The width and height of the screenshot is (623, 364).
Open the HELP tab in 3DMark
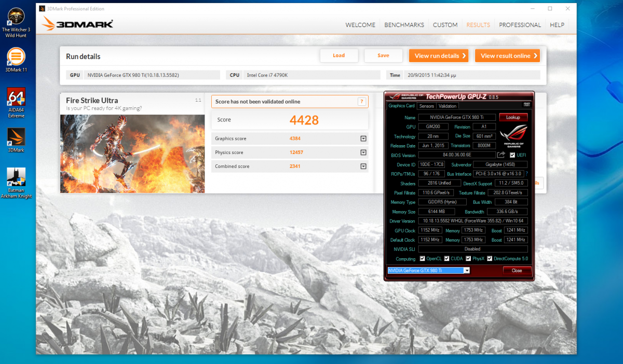[557, 25]
